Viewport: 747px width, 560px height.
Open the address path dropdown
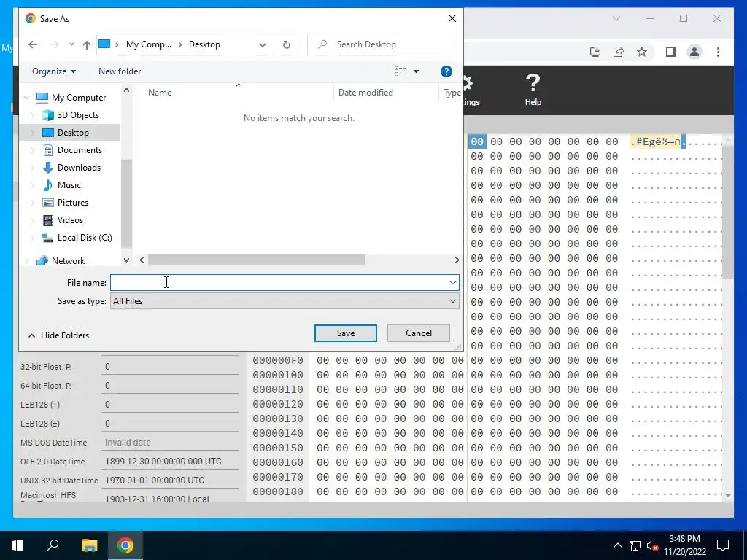262,44
